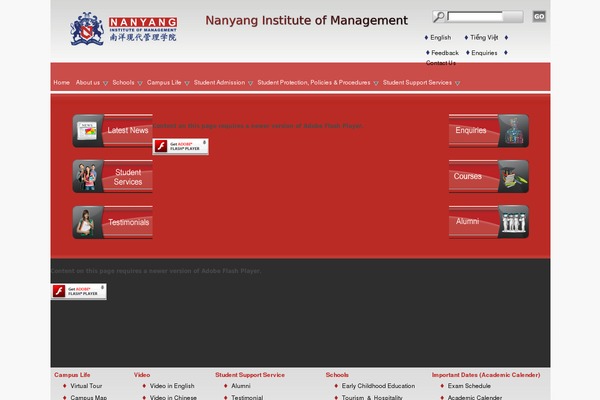The height and width of the screenshot is (400, 600).
Task: Expand the Student Support Services arrow
Action: click(x=457, y=83)
